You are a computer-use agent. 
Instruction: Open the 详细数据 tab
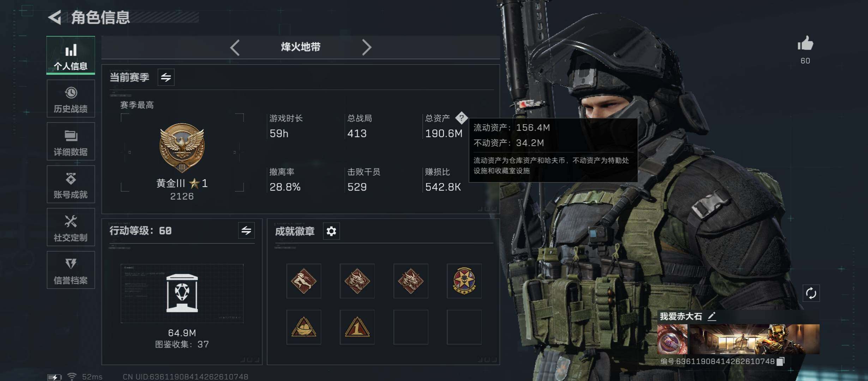pyautogui.click(x=71, y=141)
